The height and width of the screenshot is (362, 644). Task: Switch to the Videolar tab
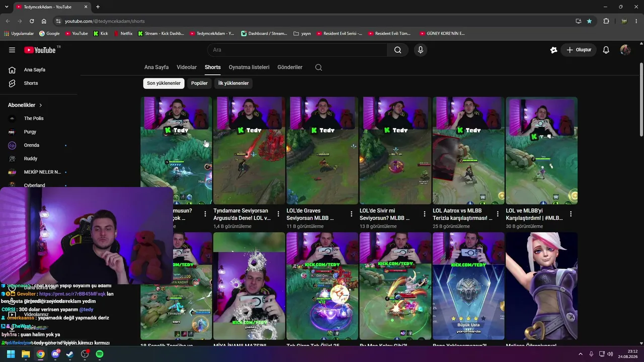(x=187, y=67)
